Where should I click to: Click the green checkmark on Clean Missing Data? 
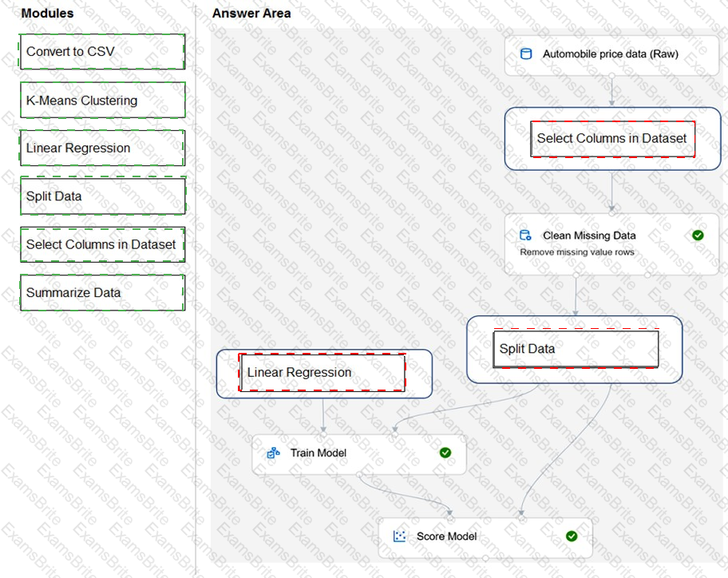click(x=698, y=236)
